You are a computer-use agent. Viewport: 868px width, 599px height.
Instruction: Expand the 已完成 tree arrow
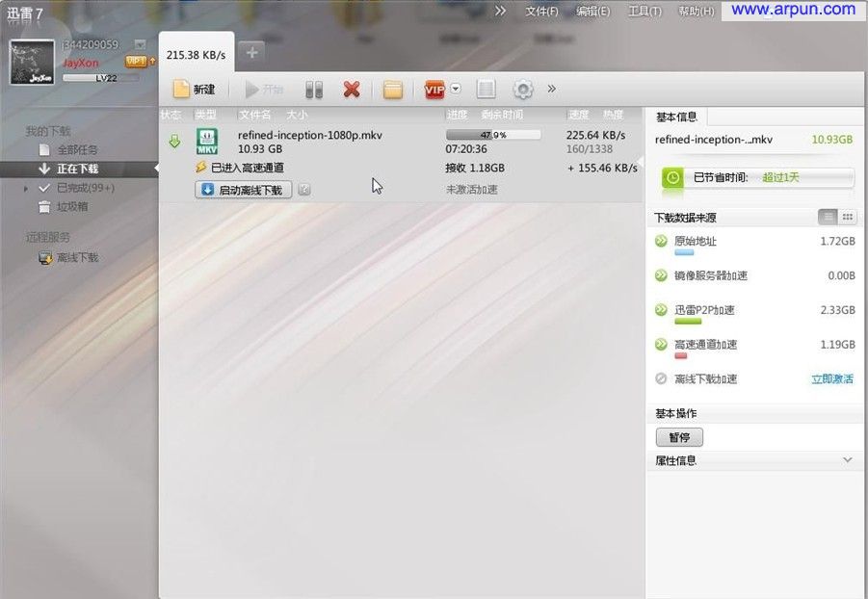(x=25, y=189)
